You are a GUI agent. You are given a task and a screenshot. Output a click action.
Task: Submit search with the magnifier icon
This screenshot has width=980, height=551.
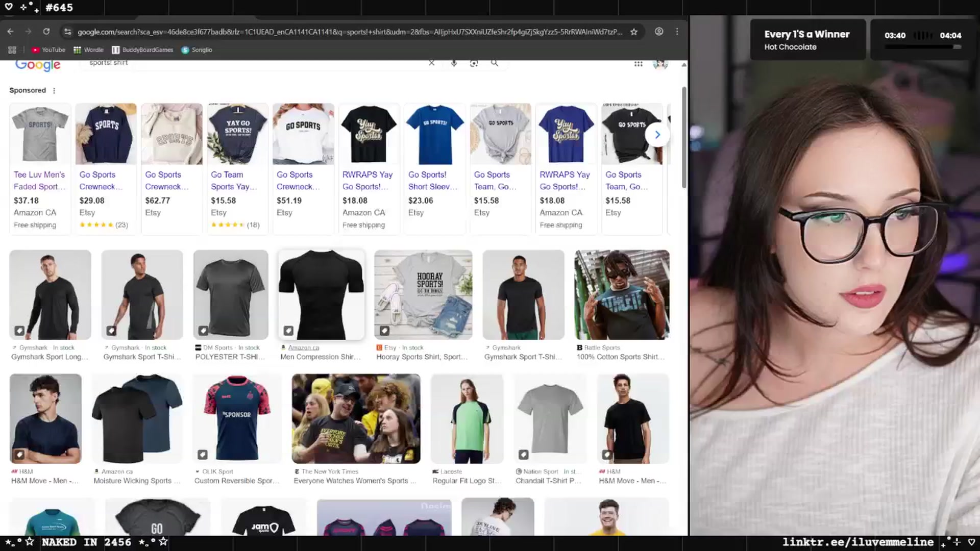coord(495,63)
